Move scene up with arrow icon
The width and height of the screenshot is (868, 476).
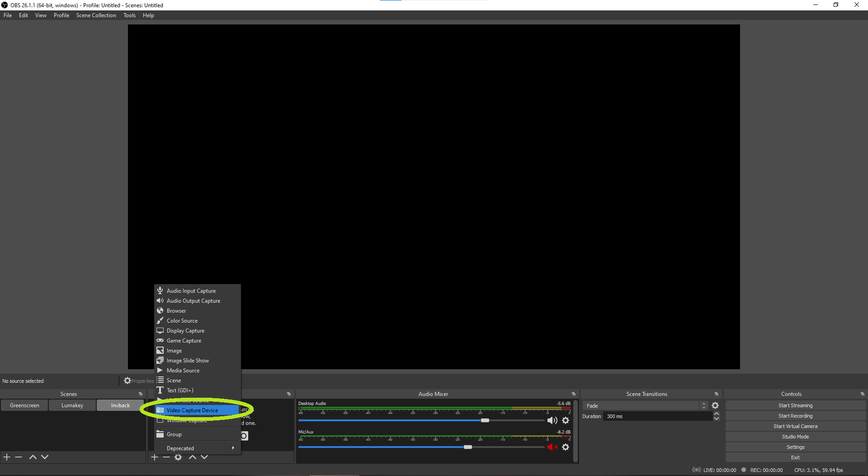click(33, 457)
